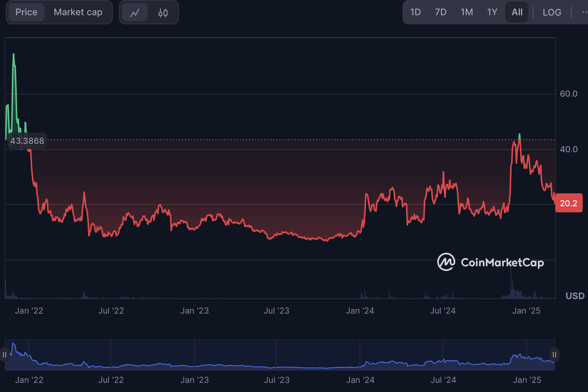Click the green price peak near Jan '22
Screen dimensions: 588x392
(x=14, y=54)
